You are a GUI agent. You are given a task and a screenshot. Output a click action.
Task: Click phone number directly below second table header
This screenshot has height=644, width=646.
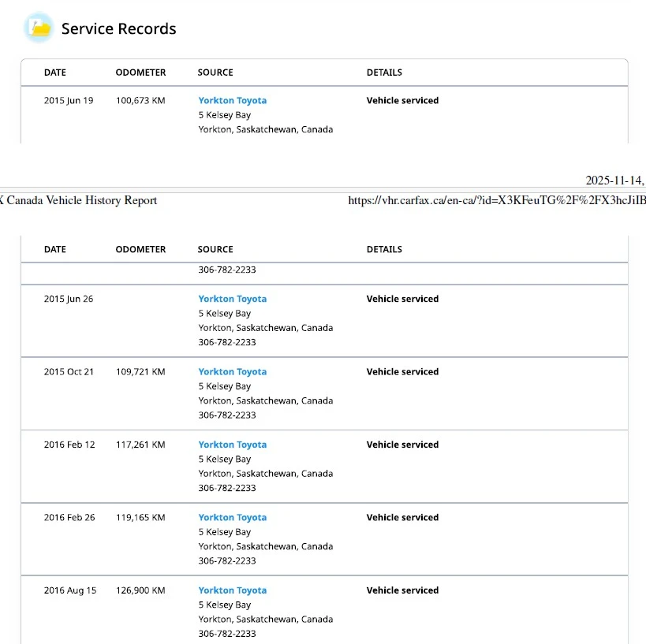[x=227, y=270]
